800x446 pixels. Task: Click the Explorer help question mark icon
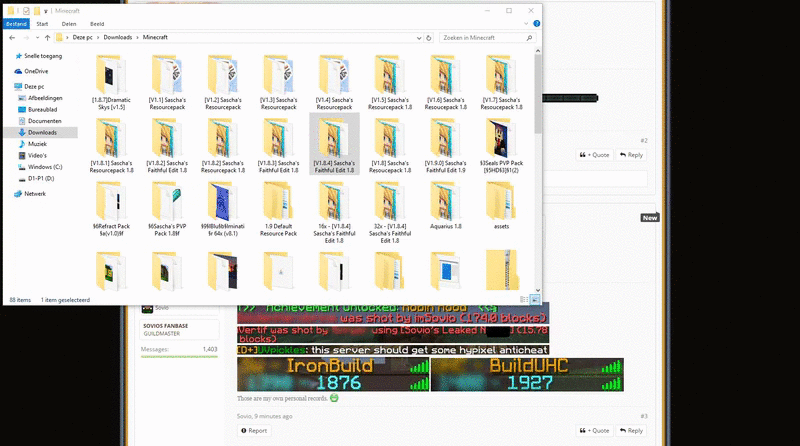tap(537, 23)
